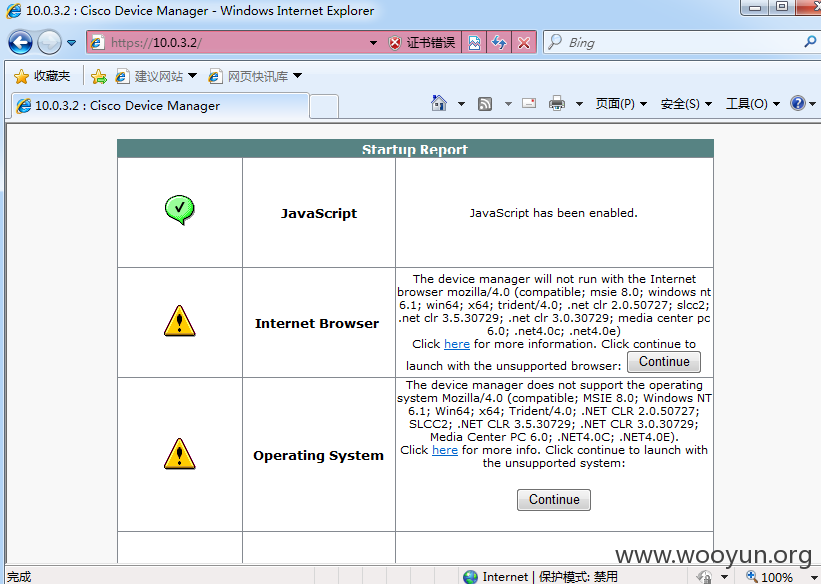Image resolution: width=821 pixels, height=584 pixels.
Task: Click 'here' link in Internet Browser row
Action: point(457,344)
